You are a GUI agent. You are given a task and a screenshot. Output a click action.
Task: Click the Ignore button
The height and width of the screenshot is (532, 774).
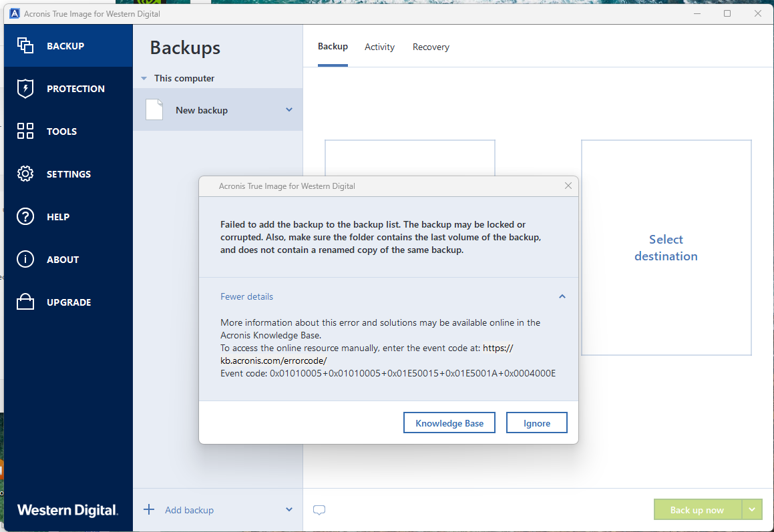(x=536, y=423)
